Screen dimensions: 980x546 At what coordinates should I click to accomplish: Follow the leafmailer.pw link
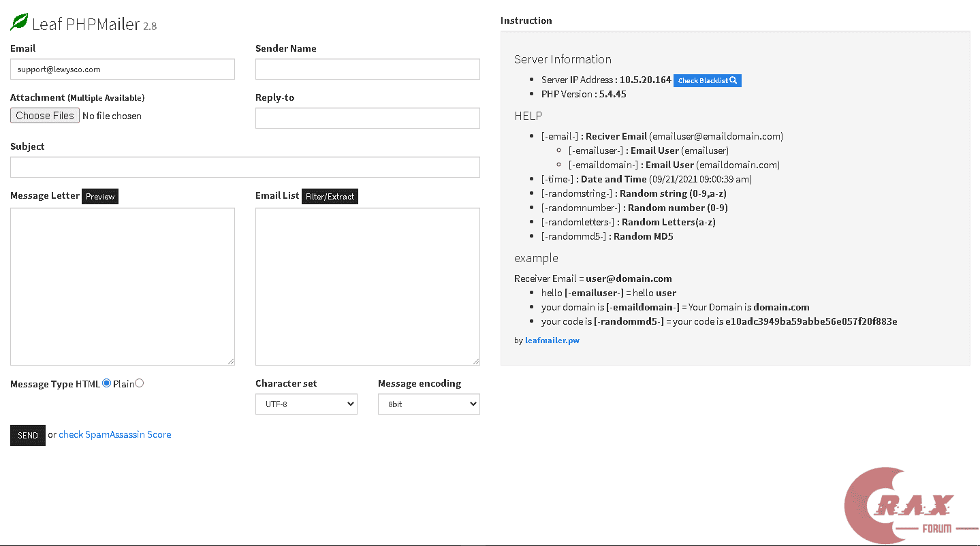[552, 340]
